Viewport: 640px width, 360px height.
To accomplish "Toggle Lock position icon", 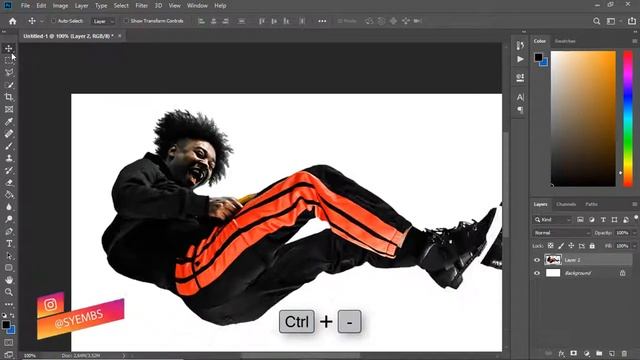I will pos(571,246).
